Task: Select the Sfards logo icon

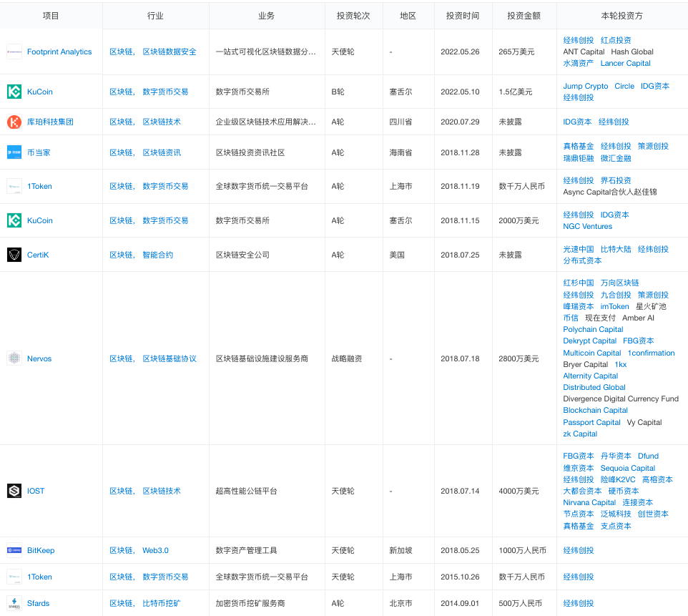Action: pyautogui.click(x=14, y=603)
